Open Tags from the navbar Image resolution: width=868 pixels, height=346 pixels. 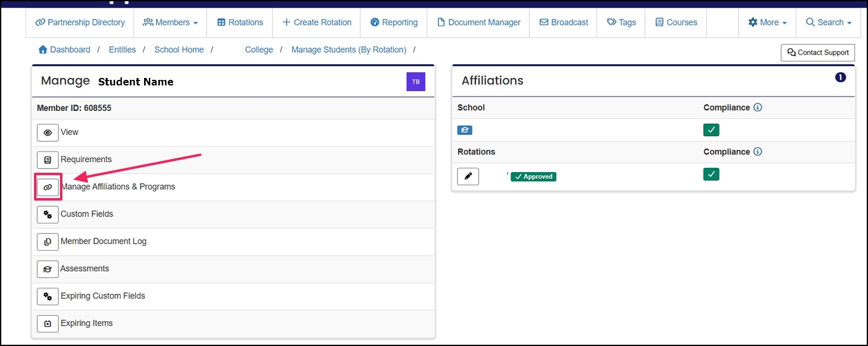[x=621, y=22]
